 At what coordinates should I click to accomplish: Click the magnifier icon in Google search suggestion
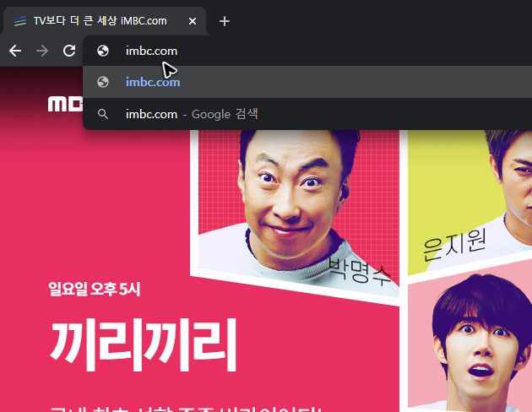[x=103, y=114]
